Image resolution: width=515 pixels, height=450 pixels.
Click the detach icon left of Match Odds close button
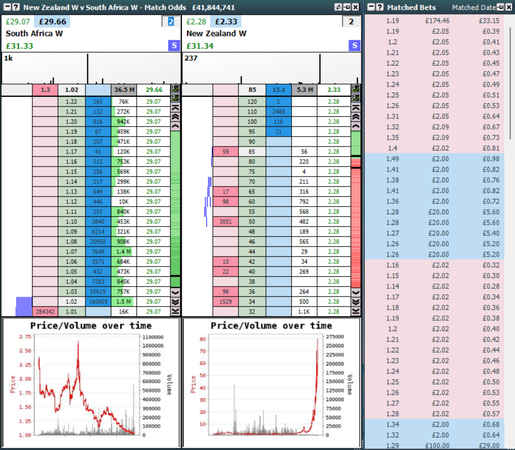tap(347, 7)
